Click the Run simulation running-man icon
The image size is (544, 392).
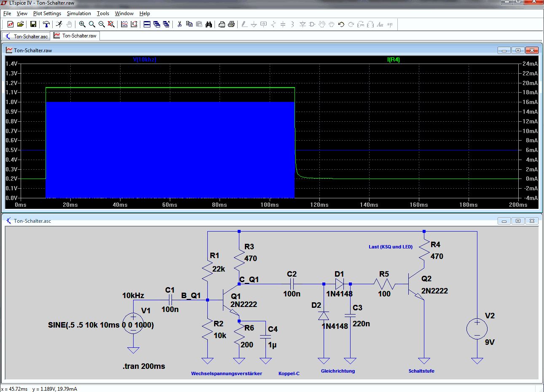point(59,24)
